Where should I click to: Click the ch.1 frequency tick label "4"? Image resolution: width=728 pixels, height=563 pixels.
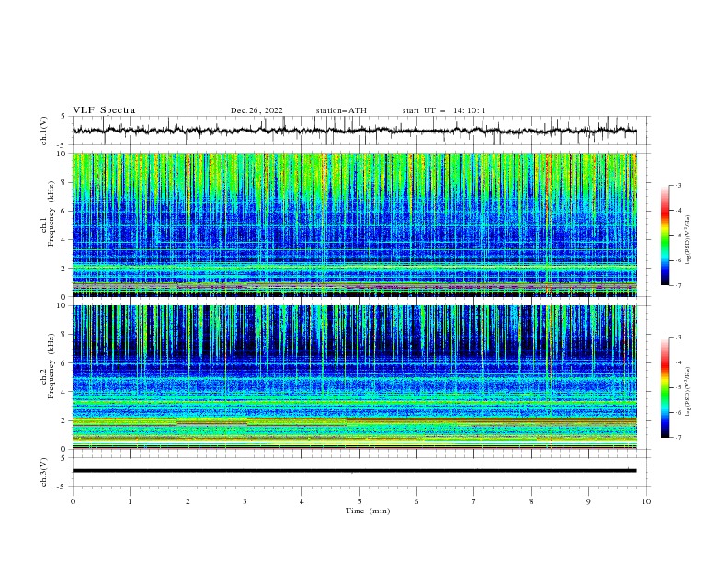(x=64, y=240)
